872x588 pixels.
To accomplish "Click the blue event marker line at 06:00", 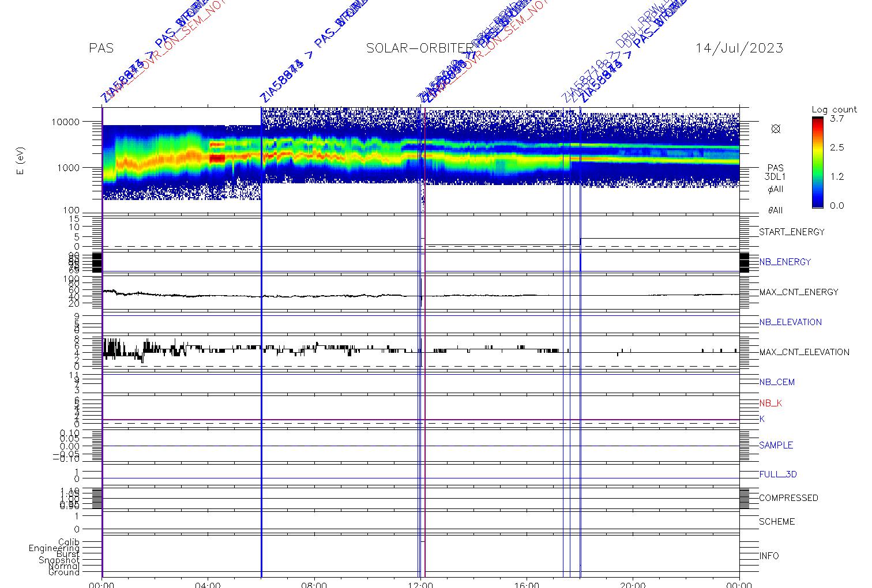I will [x=261, y=342].
